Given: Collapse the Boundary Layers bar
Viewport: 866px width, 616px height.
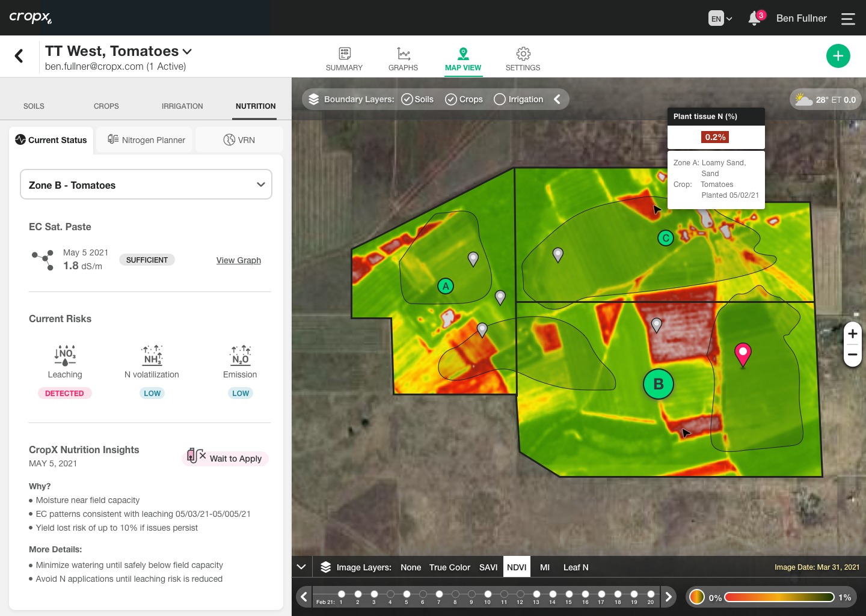Looking at the screenshot, I should coord(557,99).
